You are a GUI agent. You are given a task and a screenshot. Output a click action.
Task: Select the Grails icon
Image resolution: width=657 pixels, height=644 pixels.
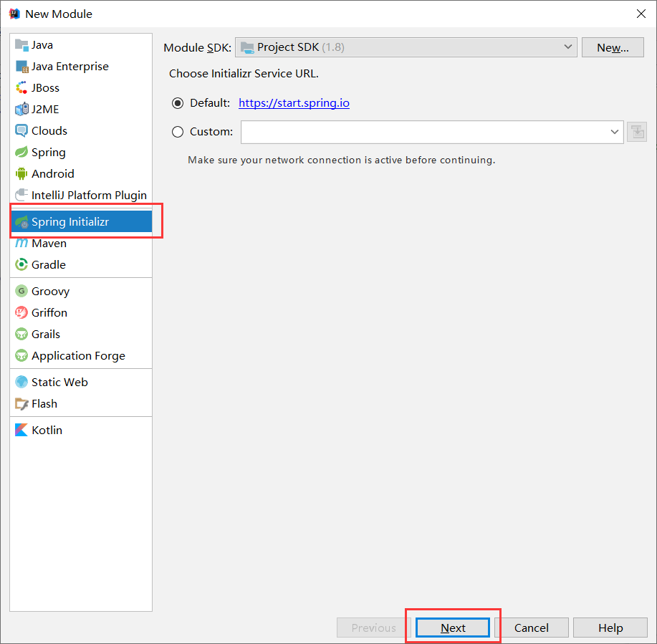pos(21,334)
